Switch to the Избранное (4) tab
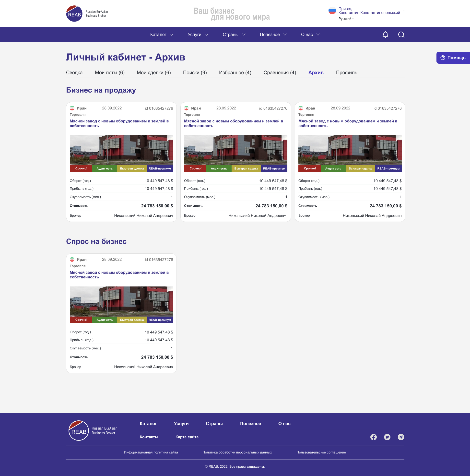The width and height of the screenshot is (470, 476). pyautogui.click(x=235, y=72)
